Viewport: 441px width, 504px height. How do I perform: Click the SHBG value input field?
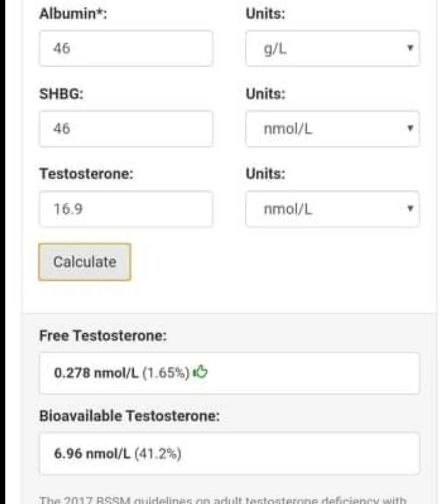tap(126, 128)
